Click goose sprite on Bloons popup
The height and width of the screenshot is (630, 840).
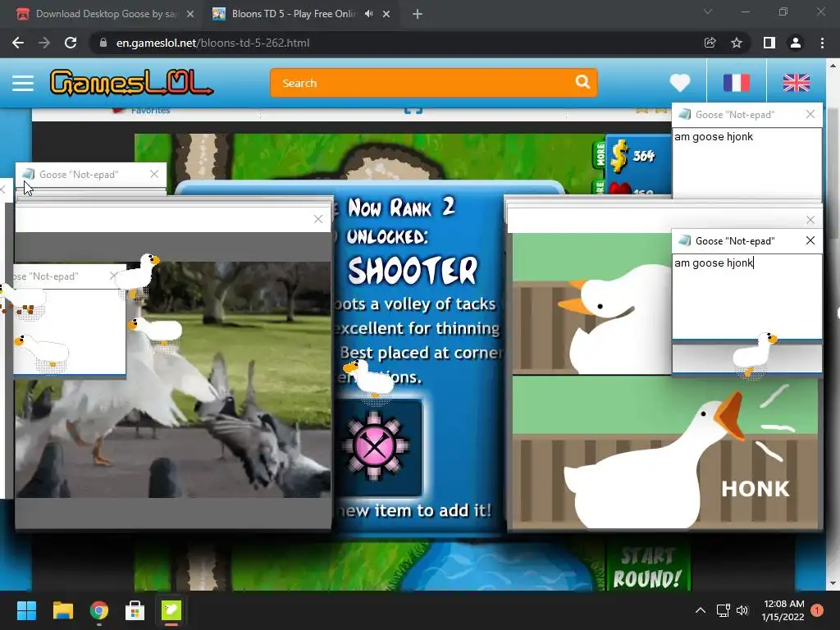pos(370,379)
